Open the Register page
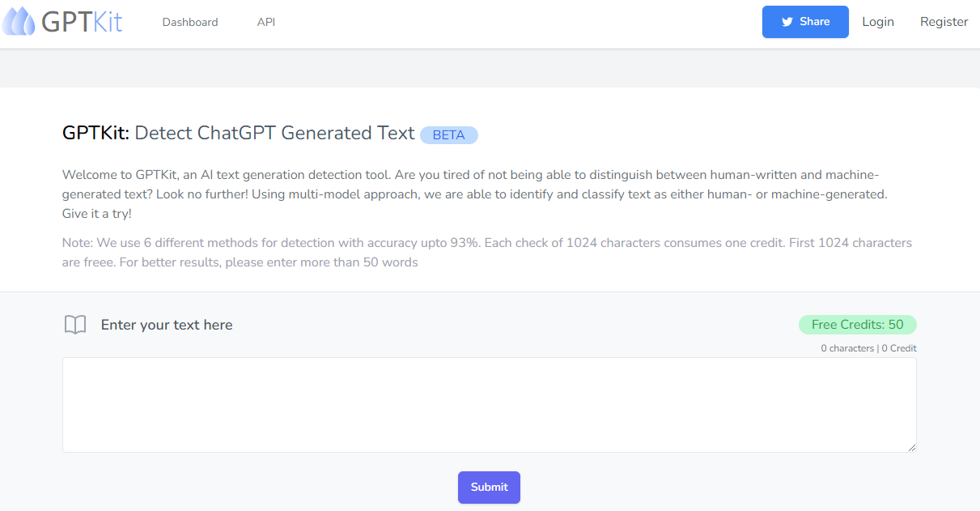980x511 pixels. tap(944, 22)
